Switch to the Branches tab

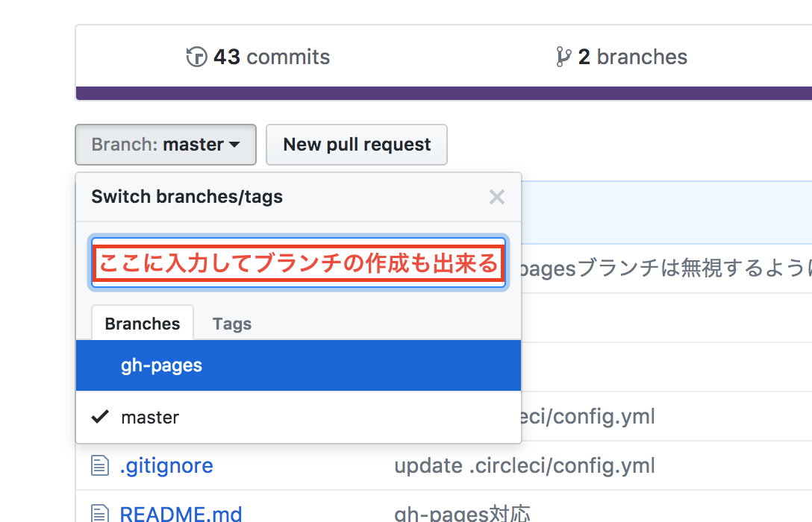point(143,323)
